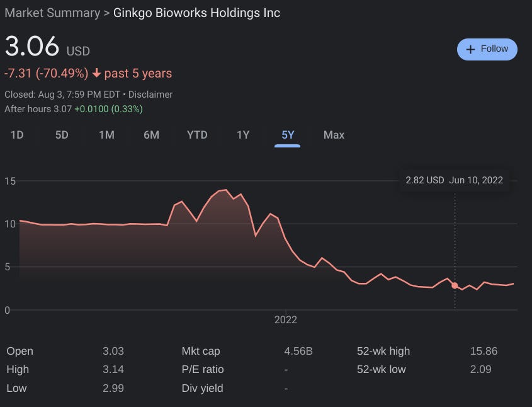Choose the 1Y range tab
The height and width of the screenshot is (407, 532).
point(243,135)
